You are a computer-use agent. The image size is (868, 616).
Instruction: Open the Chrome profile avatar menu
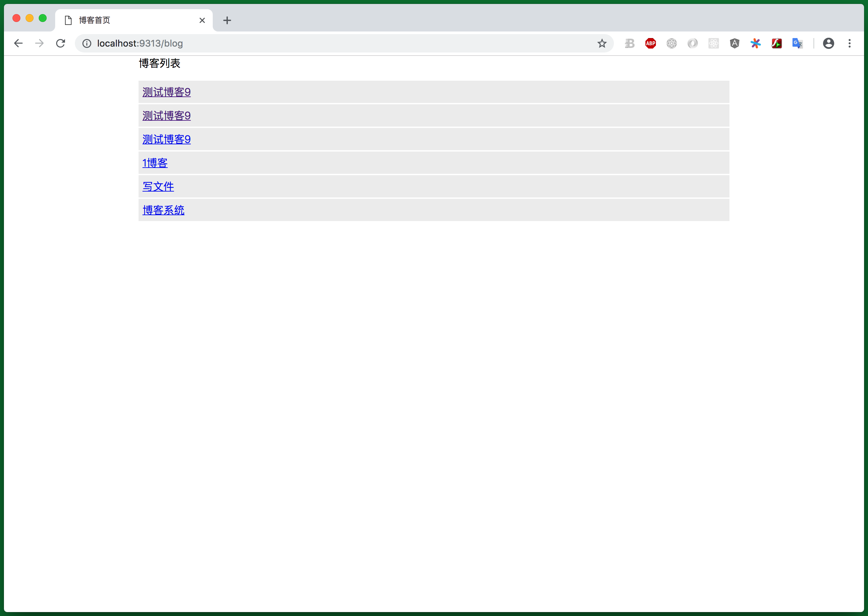coord(828,43)
